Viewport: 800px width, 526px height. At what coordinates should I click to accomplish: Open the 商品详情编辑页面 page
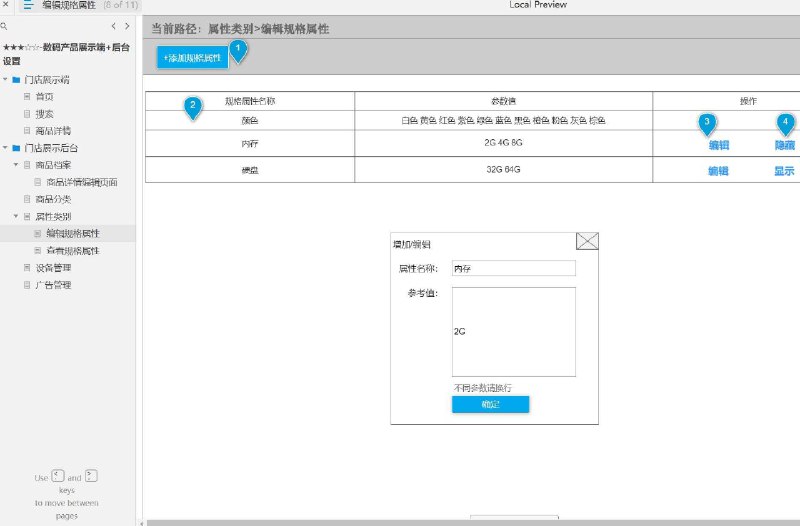(82, 182)
